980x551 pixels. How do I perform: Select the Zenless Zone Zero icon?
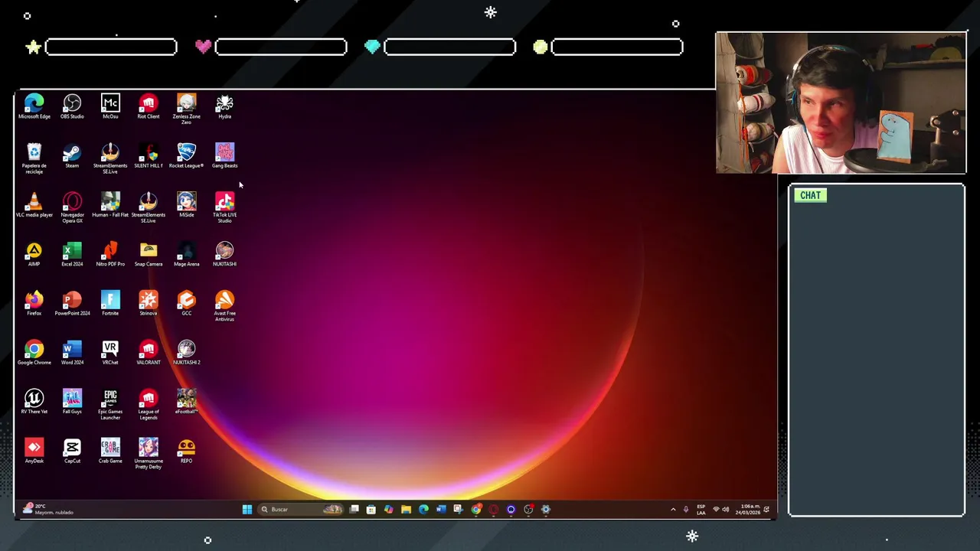tap(186, 109)
